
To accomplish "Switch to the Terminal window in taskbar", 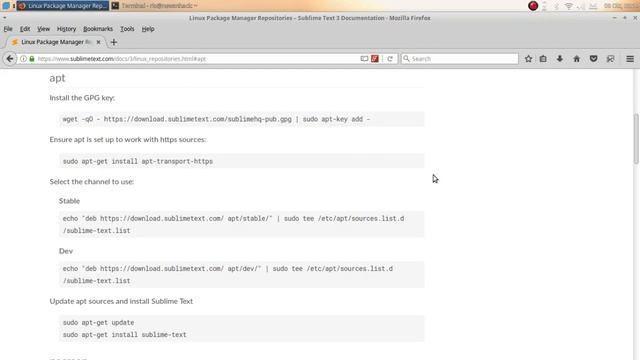I will (154, 6).
